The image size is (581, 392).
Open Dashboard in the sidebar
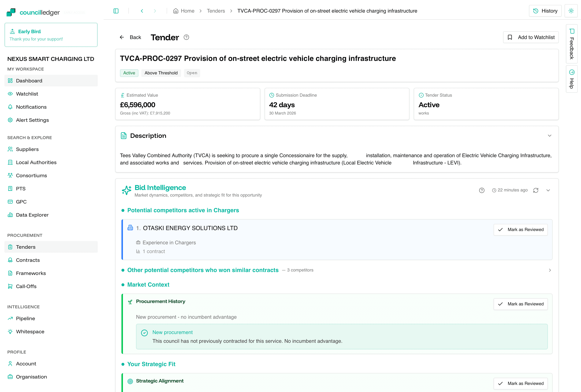(x=51, y=81)
